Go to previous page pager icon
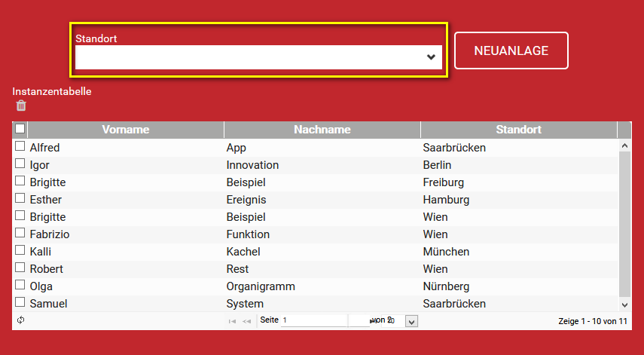 coord(246,321)
